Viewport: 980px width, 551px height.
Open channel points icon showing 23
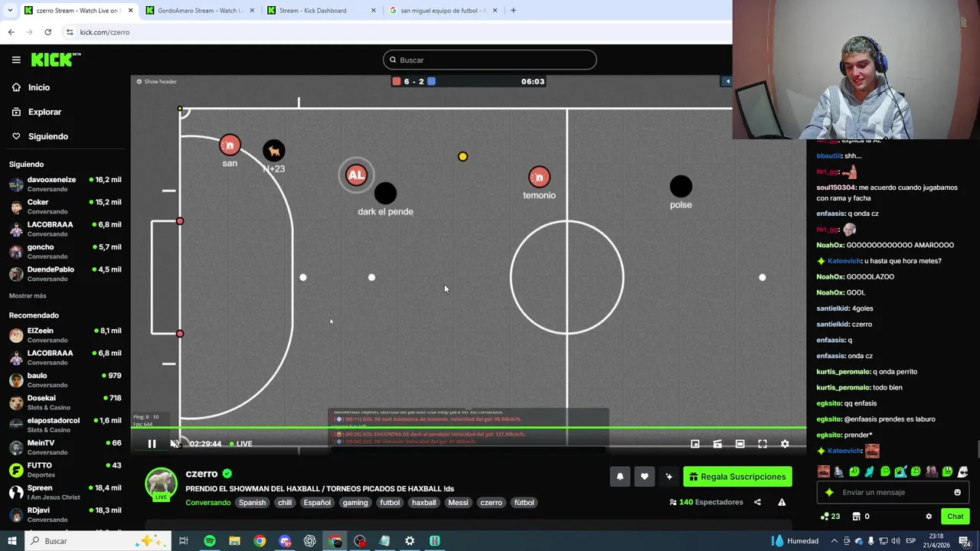pyautogui.click(x=830, y=517)
